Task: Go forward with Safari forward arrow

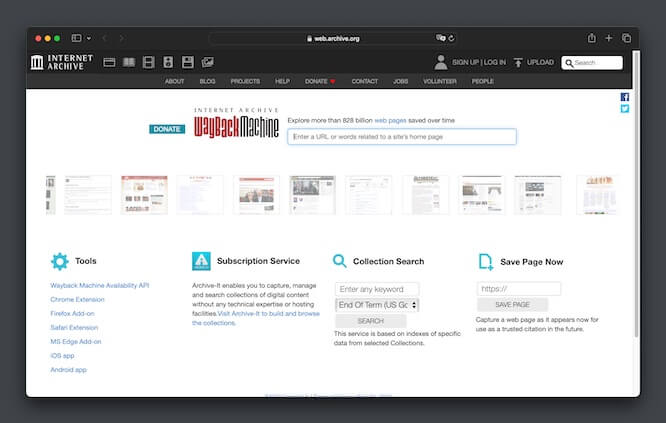Action: (x=122, y=38)
